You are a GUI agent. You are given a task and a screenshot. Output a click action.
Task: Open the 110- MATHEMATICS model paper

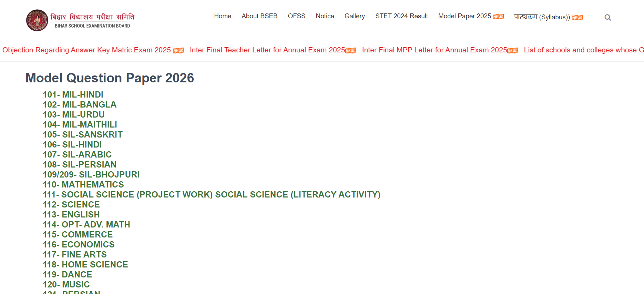click(x=83, y=184)
